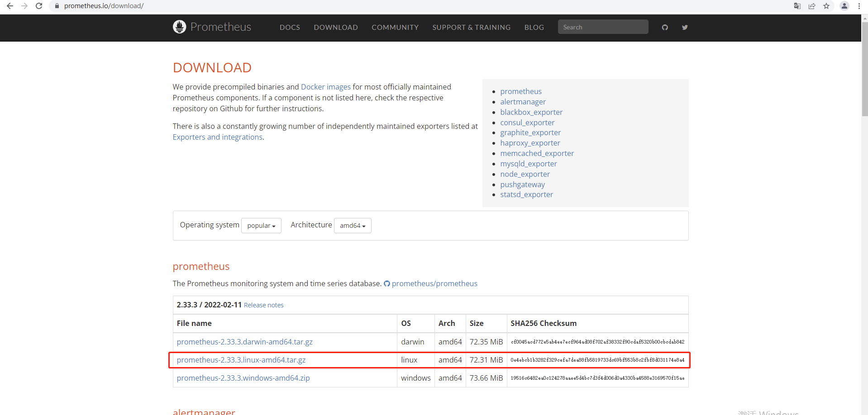Screen dimensions: 868x415
Task: Select the darwin row SHA256 checksum
Action: [597, 342]
